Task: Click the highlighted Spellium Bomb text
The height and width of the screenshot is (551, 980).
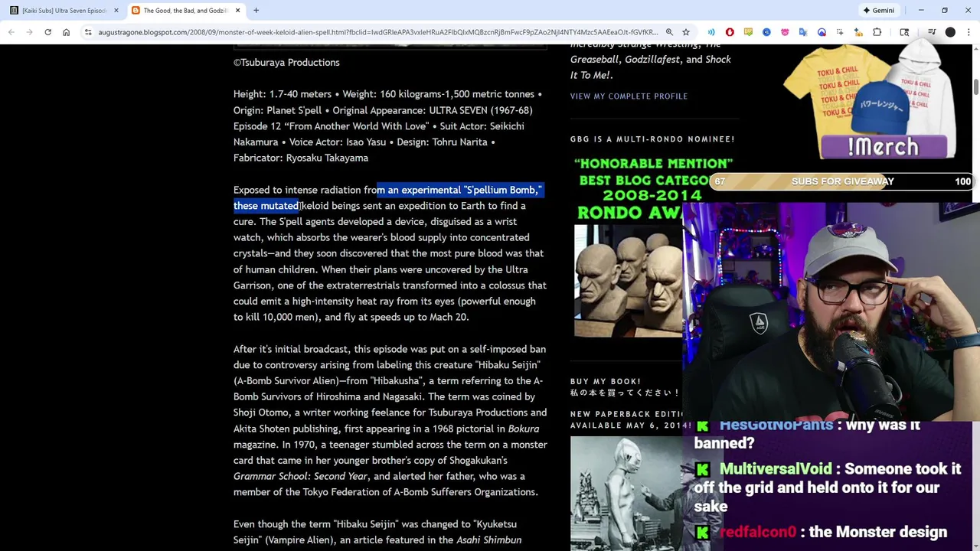Action: pos(501,190)
